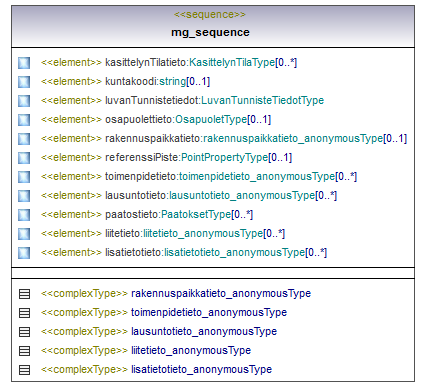Select the lausuntotieto element row
The width and height of the screenshot is (425, 386).
pyautogui.click(x=177, y=195)
